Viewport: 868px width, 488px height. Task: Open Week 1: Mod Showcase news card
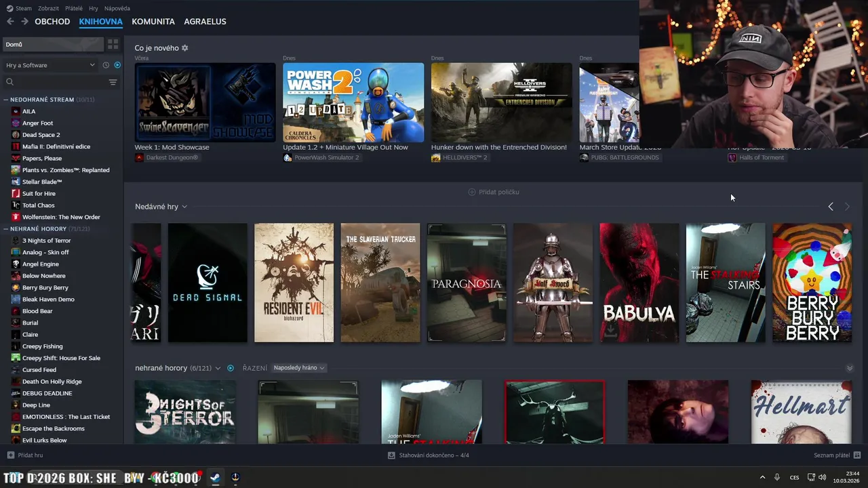point(205,102)
